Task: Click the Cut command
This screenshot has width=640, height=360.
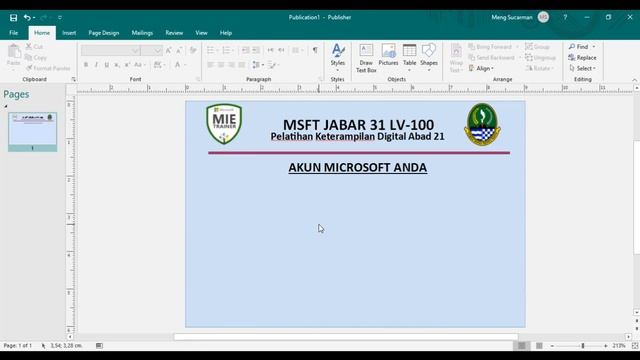Action: pyautogui.click(x=34, y=47)
